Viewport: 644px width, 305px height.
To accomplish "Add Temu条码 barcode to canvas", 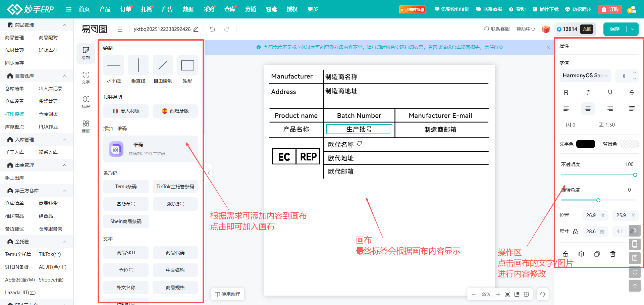I will (126, 187).
